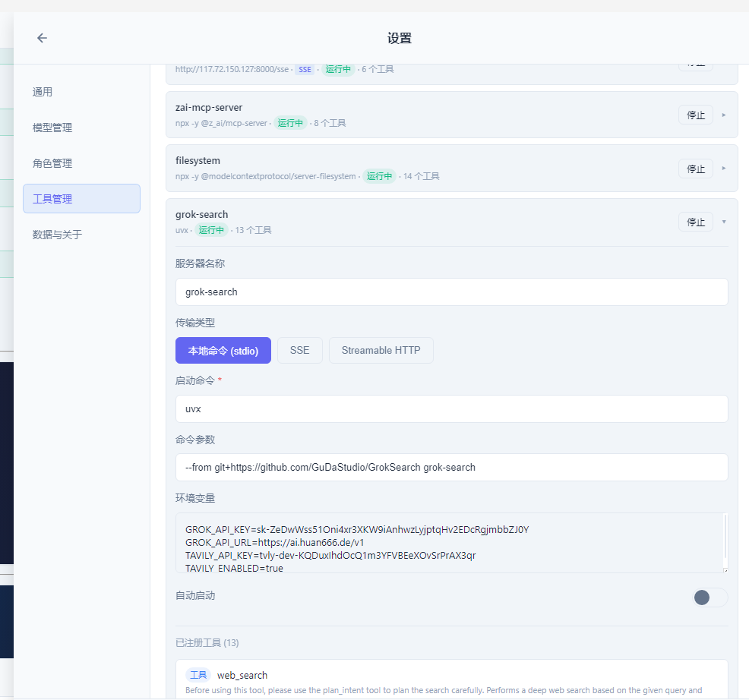Toggle the 自动启动 auto-start switch
Viewport: 749px width, 700px height.
coord(709,597)
